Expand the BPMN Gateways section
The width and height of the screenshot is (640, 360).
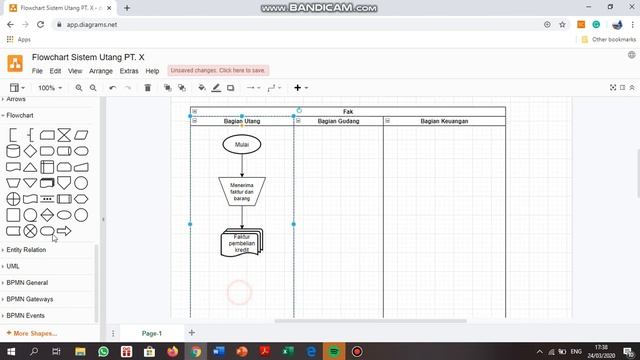29,299
